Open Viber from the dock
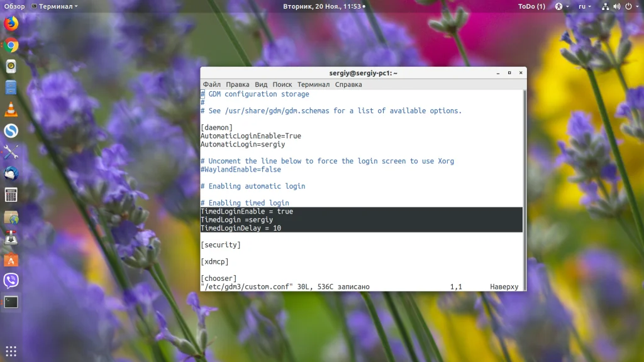 (11, 280)
